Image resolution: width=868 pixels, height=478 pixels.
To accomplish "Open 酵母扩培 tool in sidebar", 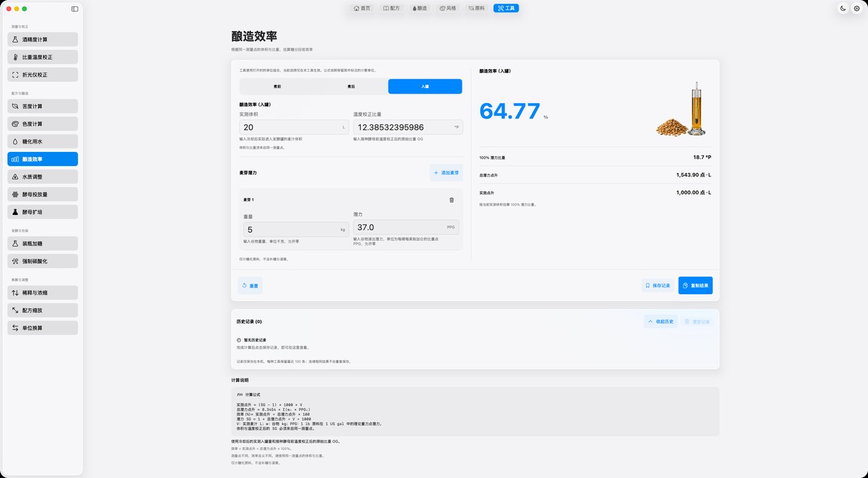I will point(43,212).
